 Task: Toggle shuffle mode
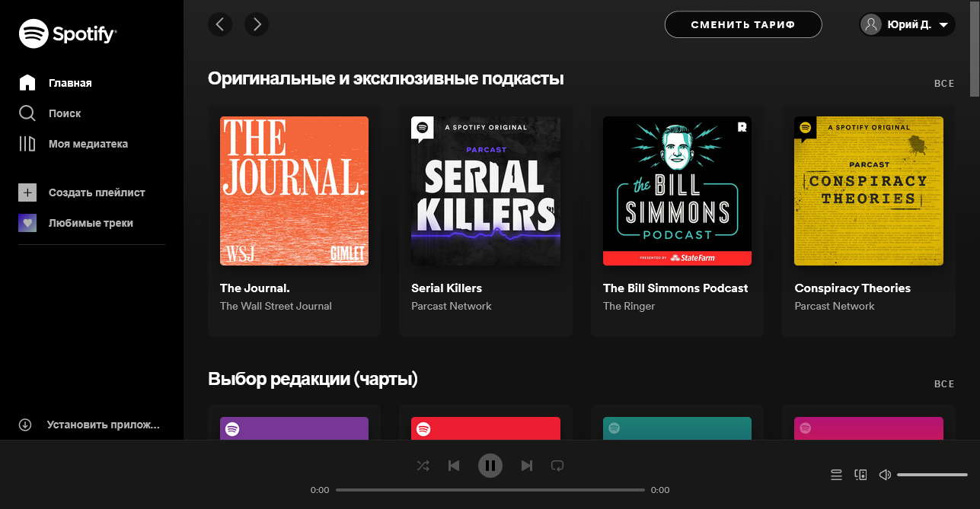(x=423, y=466)
